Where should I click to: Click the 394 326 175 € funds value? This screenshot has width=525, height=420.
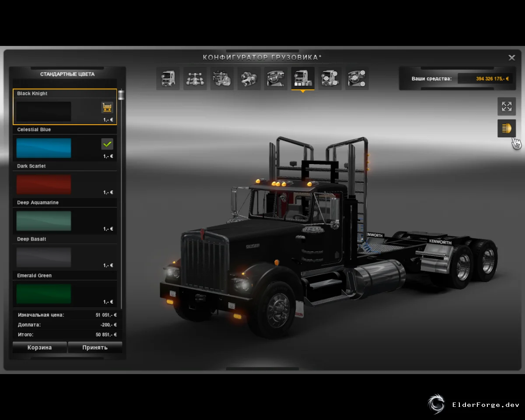tap(493, 79)
